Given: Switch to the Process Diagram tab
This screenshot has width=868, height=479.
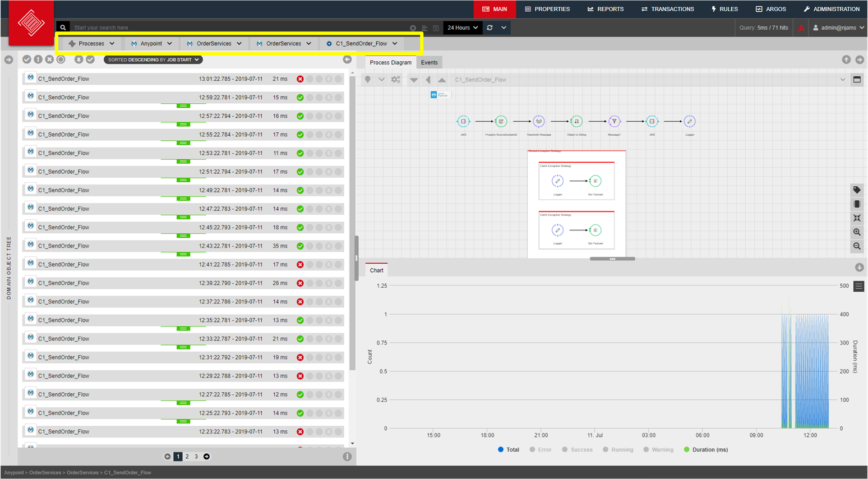Looking at the screenshot, I should pos(391,62).
